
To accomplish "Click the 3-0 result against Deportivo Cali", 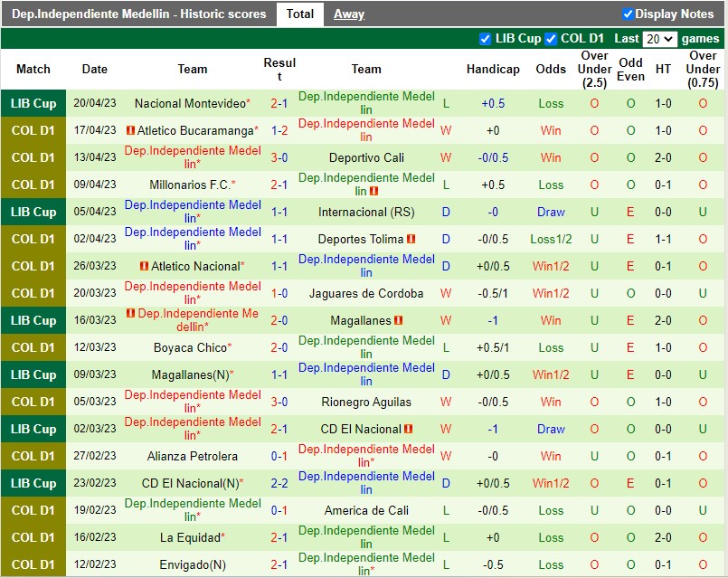I will tap(279, 157).
